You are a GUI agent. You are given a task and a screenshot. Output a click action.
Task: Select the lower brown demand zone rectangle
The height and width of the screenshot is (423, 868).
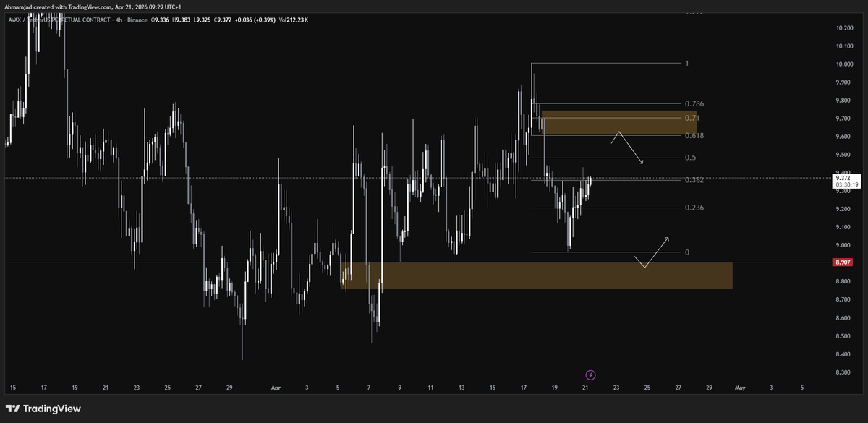click(x=536, y=275)
